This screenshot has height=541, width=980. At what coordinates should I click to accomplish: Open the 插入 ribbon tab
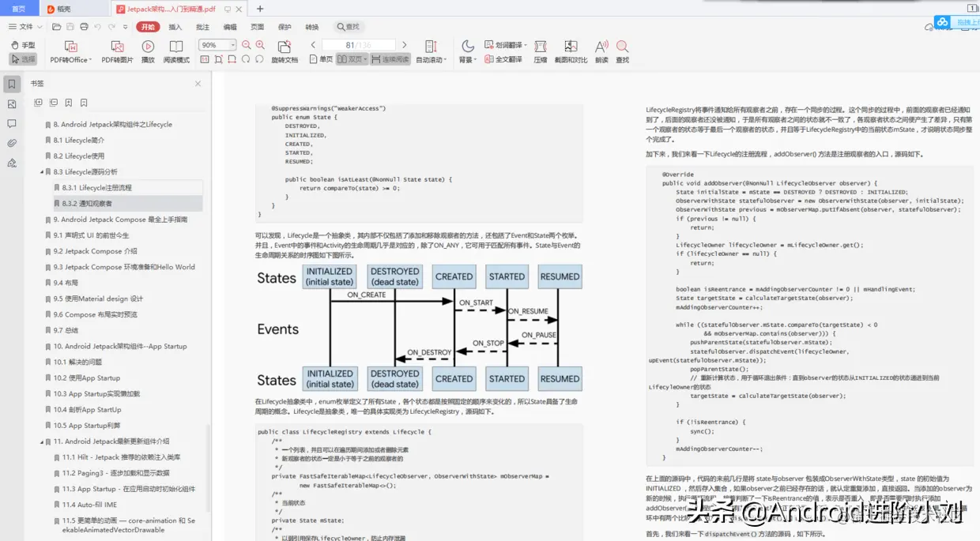point(175,26)
